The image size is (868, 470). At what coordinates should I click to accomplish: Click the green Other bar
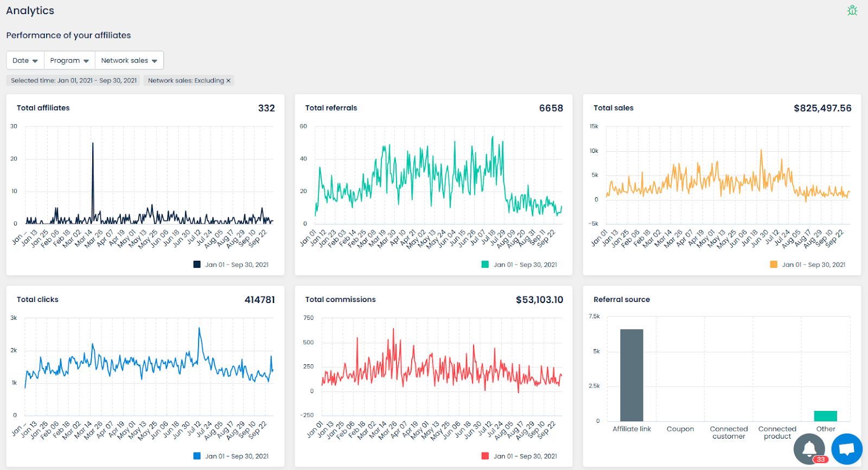pos(826,416)
